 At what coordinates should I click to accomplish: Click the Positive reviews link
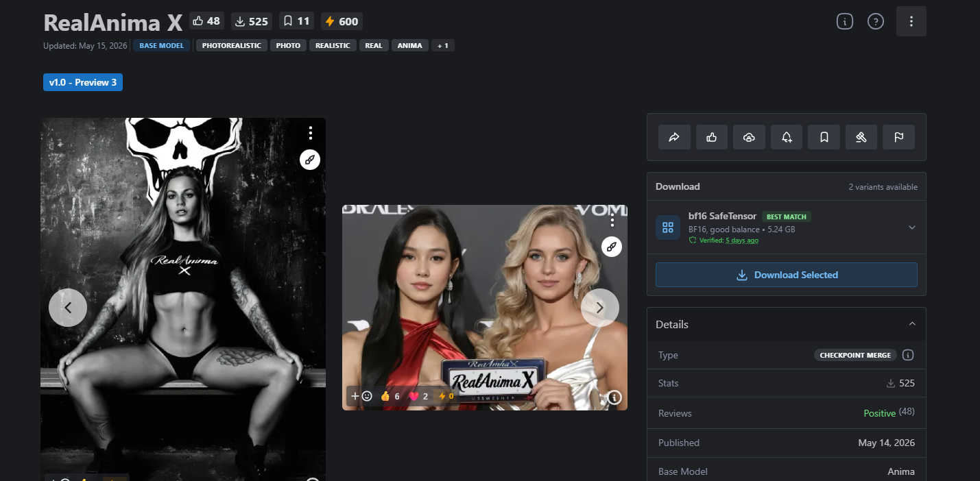point(880,413)
